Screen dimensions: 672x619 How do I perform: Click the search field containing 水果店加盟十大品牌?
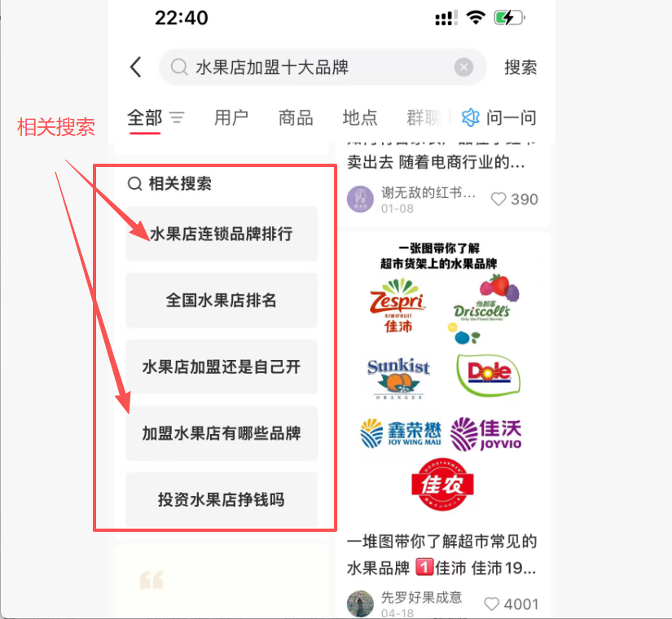point(323,68)
